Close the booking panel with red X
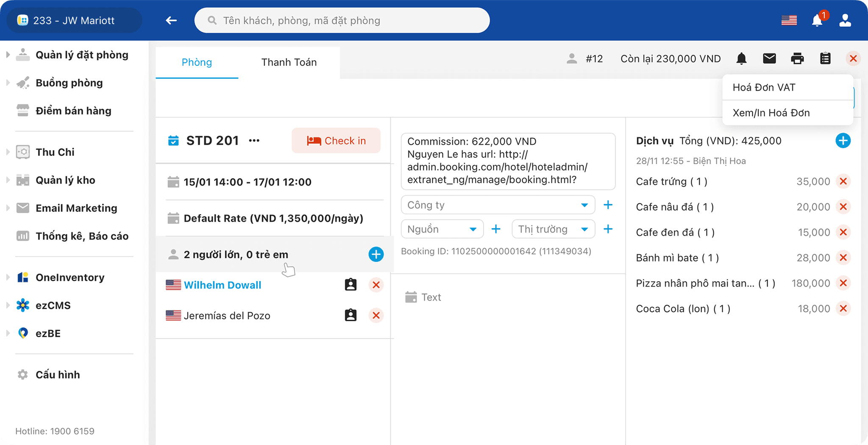 tap(853, 59)
